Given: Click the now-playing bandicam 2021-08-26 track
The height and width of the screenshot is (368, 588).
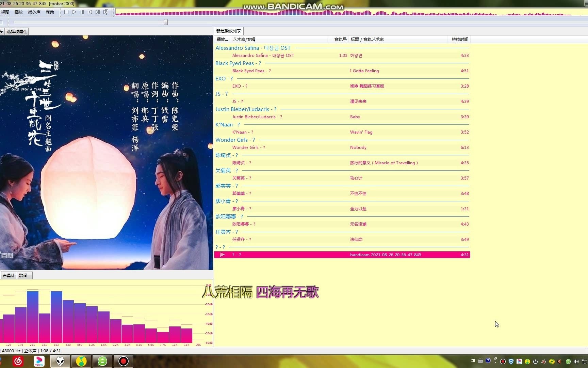Looking at the screenshot, I should tap(342, 255).
